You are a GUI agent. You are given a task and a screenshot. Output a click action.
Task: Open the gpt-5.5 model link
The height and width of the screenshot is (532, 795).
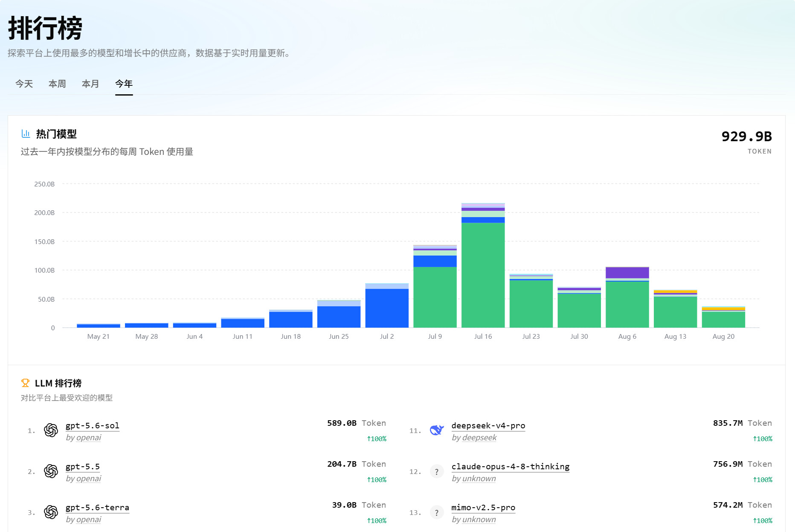pyautogui.click(x=83, y=467)
